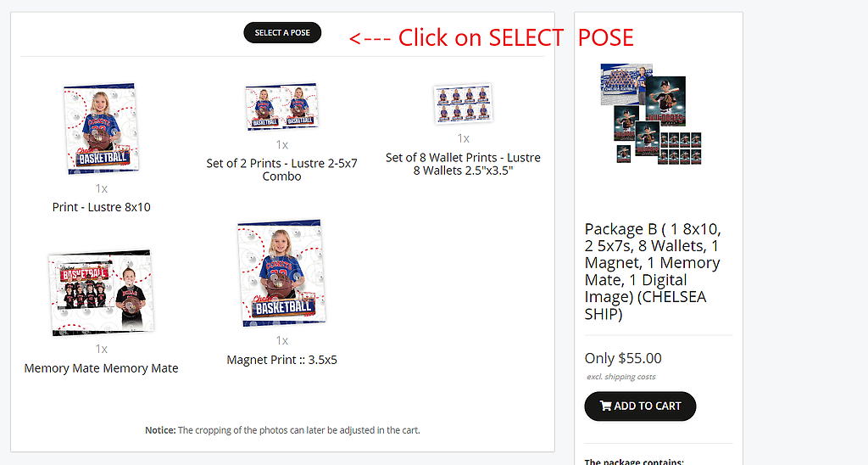Image resolution: width=868 pixels, height=465 pixels.
Task: Click the ADD TO CART button
Action: pos(640,406)
